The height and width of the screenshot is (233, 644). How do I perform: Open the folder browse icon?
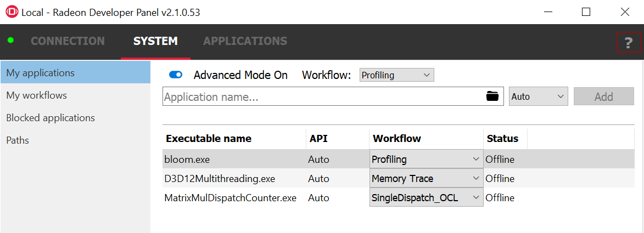tap(492, 96)
